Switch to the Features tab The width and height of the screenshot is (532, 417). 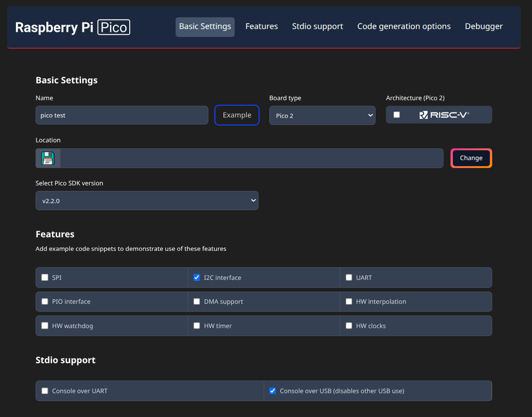pyautogui.click(x=261, y=27)
